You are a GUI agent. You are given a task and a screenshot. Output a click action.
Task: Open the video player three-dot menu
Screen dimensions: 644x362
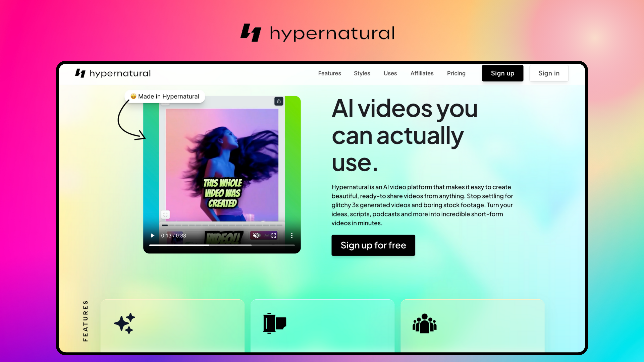click(x=291, y=235)
